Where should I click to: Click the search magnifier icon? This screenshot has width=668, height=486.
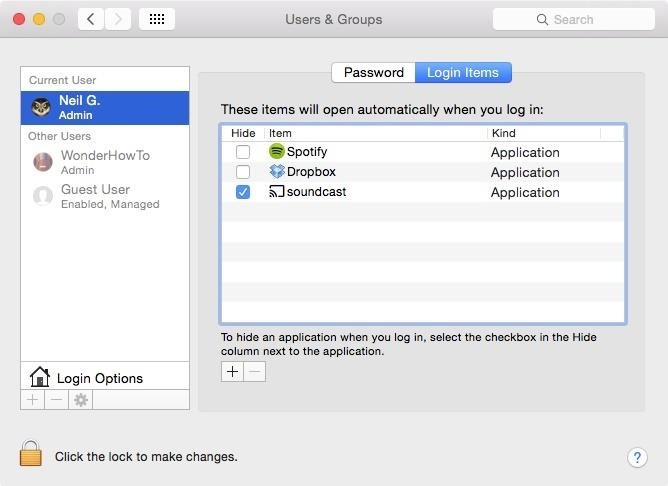[542, 20]
